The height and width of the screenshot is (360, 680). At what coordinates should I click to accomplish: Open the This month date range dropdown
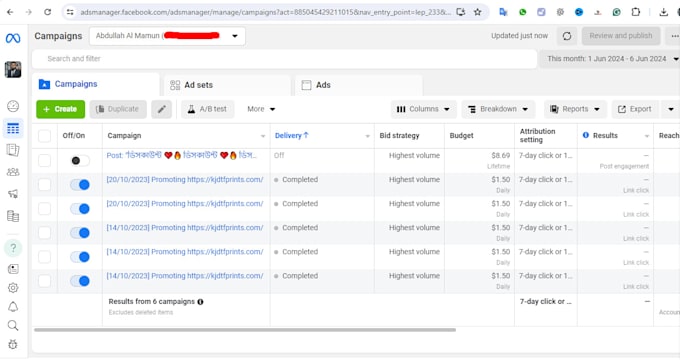click(611, 59)
